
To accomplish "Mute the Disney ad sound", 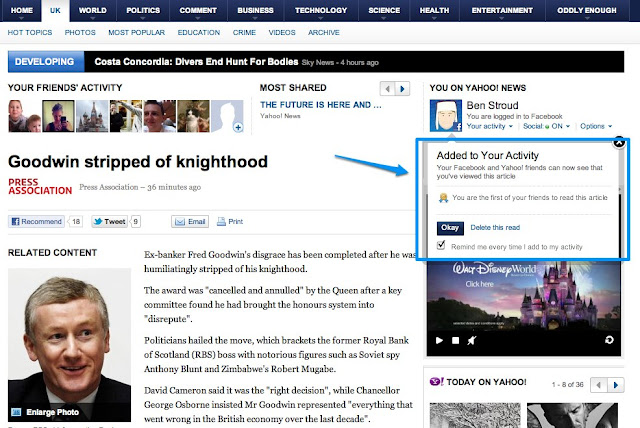I will 471,340.
